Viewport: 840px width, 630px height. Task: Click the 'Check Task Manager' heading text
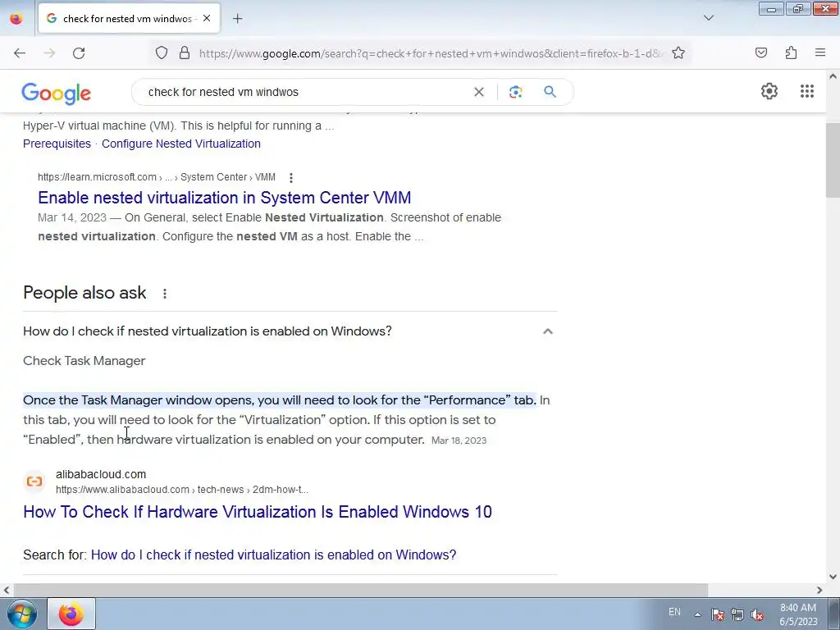[84, 361]
